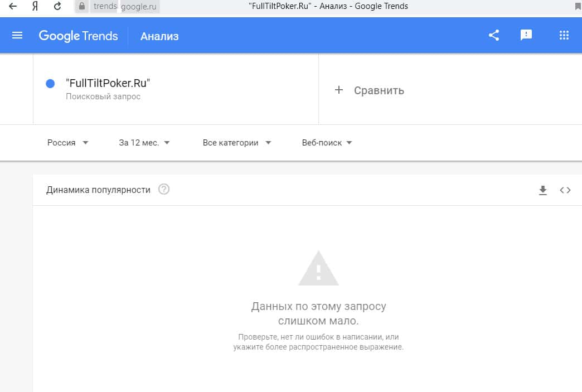
Task: Click the Сравнить add comparison button
Action: click(369, 90)
